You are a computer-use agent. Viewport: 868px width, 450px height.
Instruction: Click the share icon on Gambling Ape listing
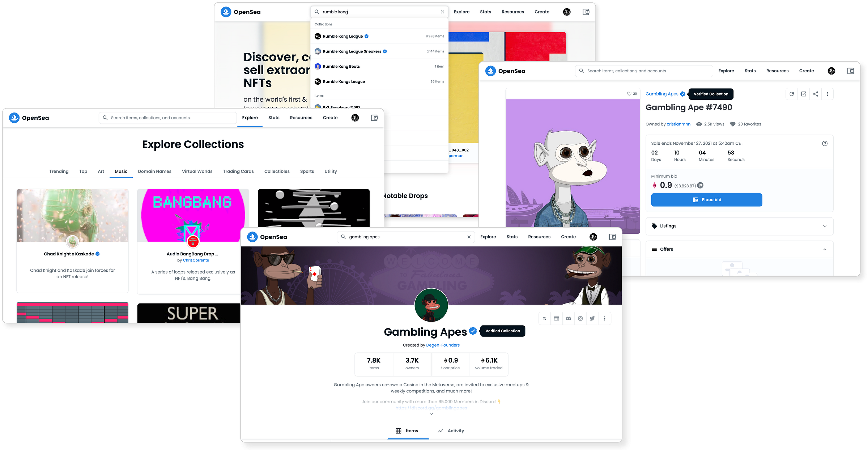tap(815, 94)
